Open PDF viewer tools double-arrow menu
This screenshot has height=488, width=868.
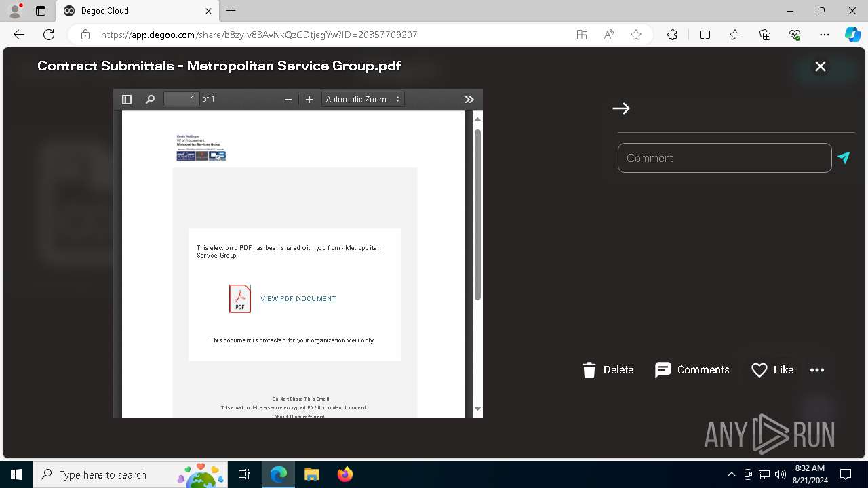[x=469, y=100]
